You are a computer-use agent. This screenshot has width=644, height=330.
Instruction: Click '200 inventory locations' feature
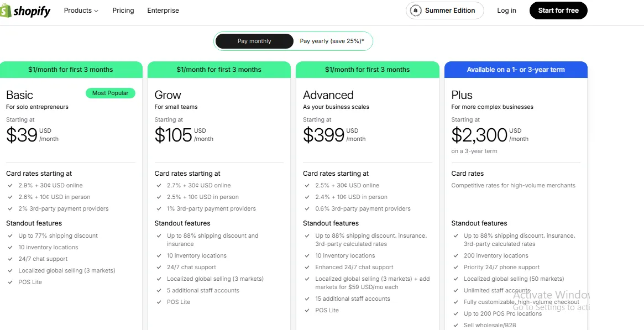[496, 256]
